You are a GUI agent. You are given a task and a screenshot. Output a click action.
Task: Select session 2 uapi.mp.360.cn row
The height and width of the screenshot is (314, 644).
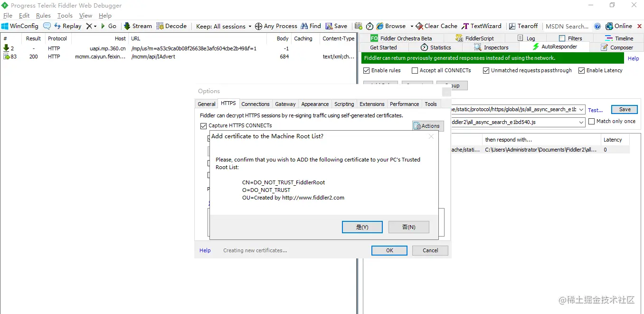pos(178,48)
